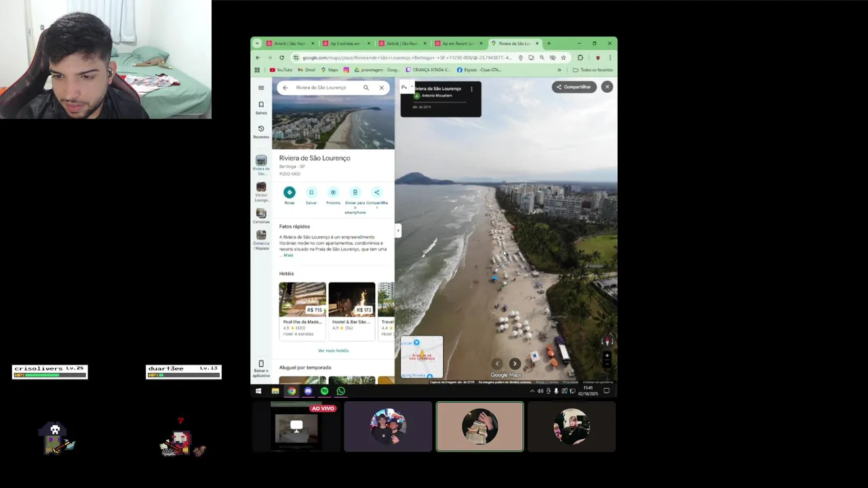Open Todos os favoritos folder
Image resolution: width=868 pixels, height=488 pixels.
pyautogui.click(x=593, y=70)
